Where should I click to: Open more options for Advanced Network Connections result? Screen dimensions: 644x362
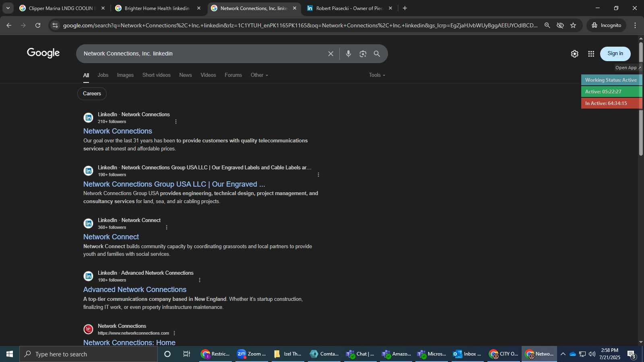click(199, 280)
